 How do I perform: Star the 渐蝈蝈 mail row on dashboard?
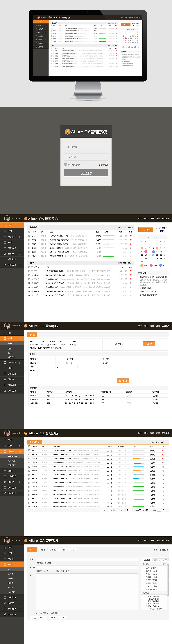(131, 275)
